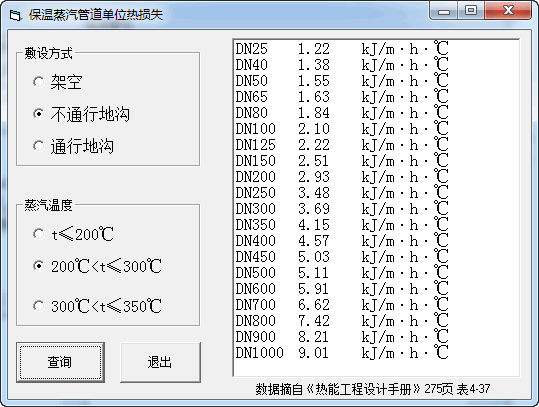The image size is (539, 407).
Task: Click the DN450 row with value 5.03
Action: [342, 256]
